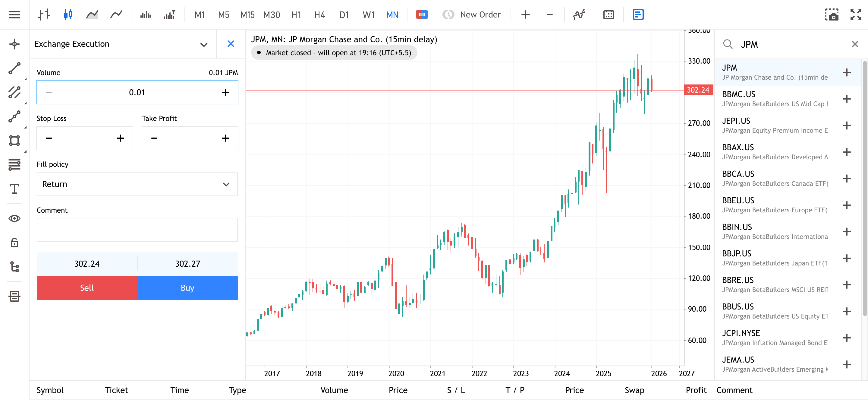Switch to M30 timeframe
The height and width of the screenshot is (400, 868).
pos(272,15)
